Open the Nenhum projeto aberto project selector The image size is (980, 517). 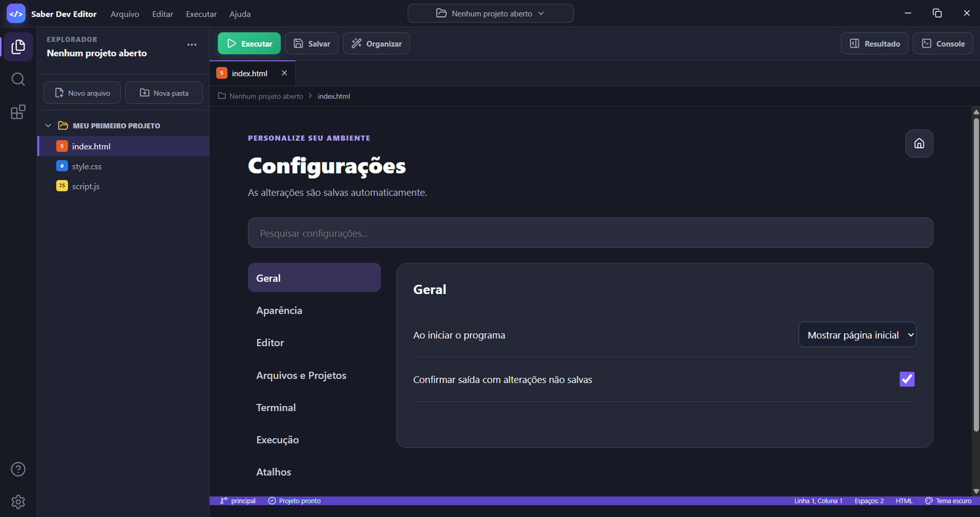[491, 13]
